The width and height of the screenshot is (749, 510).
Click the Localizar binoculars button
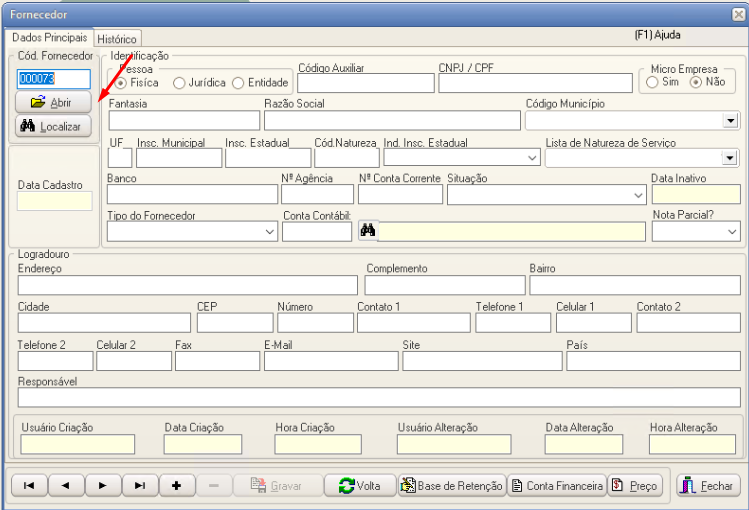pos(53,126)
